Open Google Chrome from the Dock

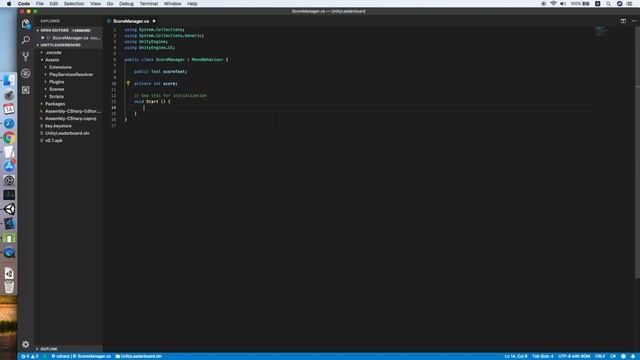click(x=9, y=138)
